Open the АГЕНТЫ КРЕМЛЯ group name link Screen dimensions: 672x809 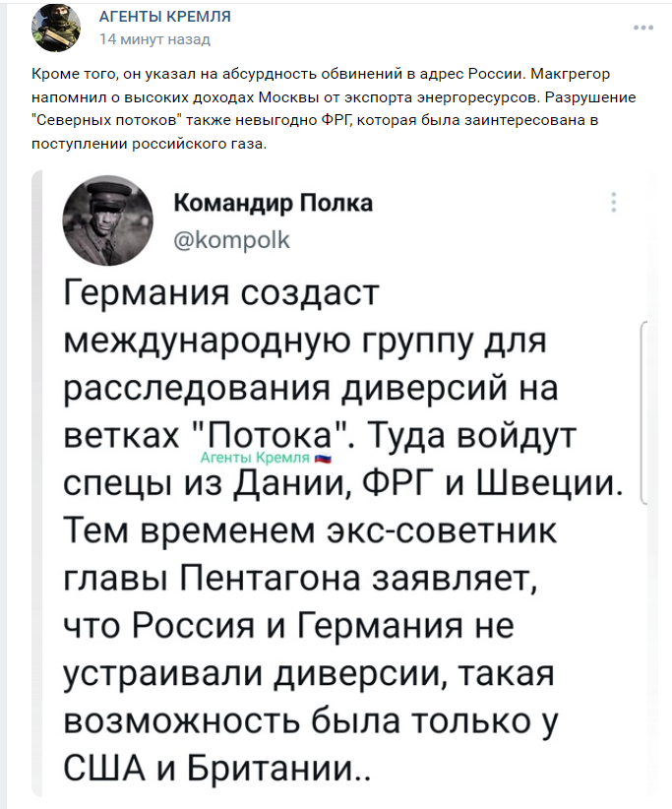[165, 17]
